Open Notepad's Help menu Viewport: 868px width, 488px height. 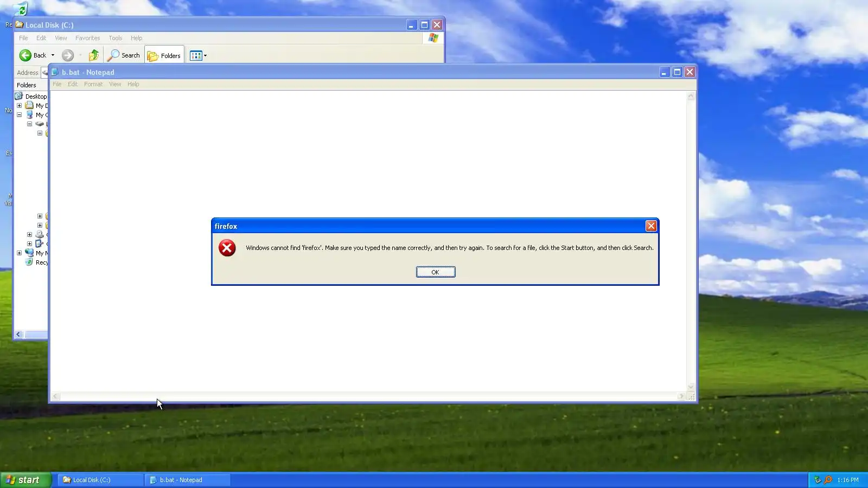(x=133, y=84)
